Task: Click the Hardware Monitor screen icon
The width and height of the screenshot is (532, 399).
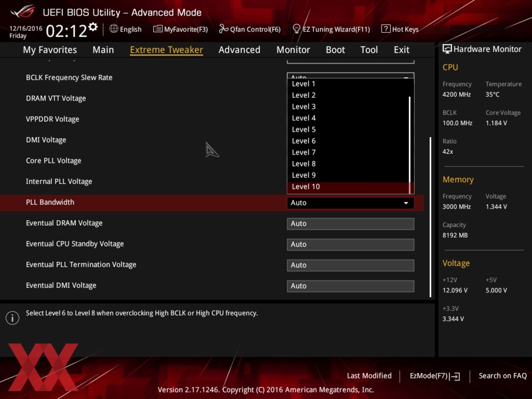Action: tap(447, 49)
